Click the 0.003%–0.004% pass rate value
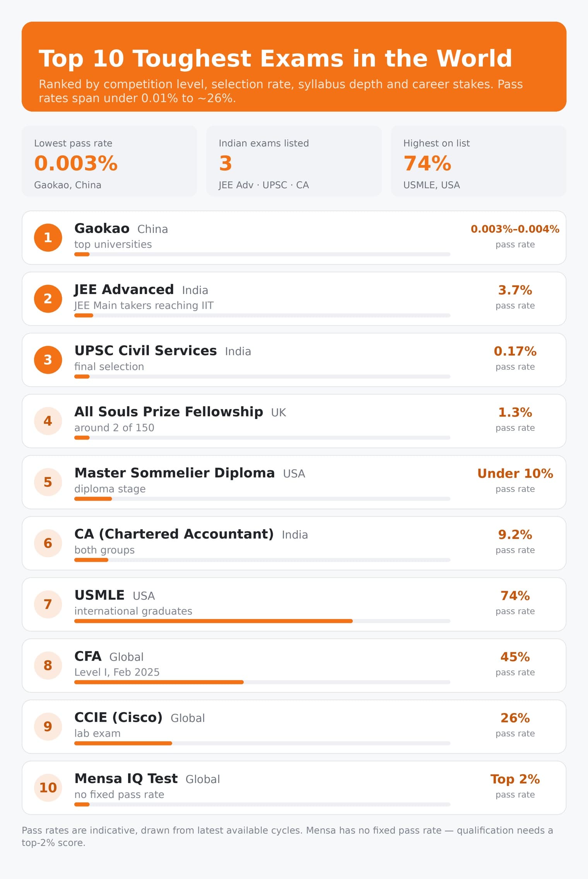Screen dimensions: 588x879 [x=515, y=229]
